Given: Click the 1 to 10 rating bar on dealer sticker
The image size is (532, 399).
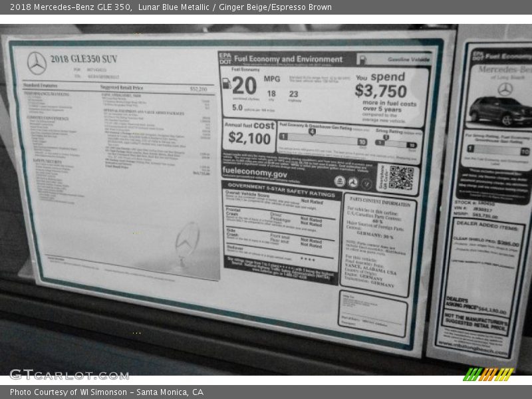Looking at the screenshot, I should 498,150.
